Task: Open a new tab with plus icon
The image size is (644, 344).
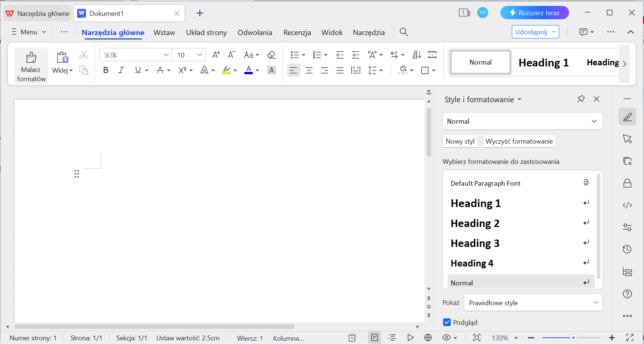Action: coord(200,13)
